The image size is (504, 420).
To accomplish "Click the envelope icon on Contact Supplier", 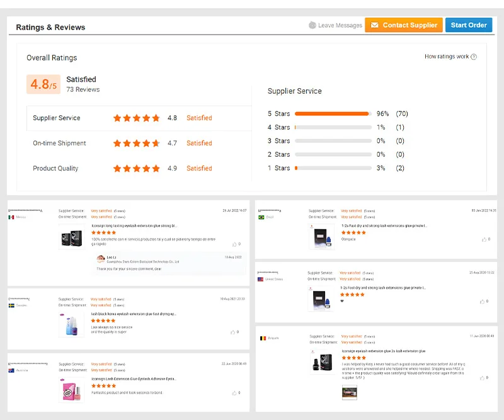I will (x=374, y=25).
